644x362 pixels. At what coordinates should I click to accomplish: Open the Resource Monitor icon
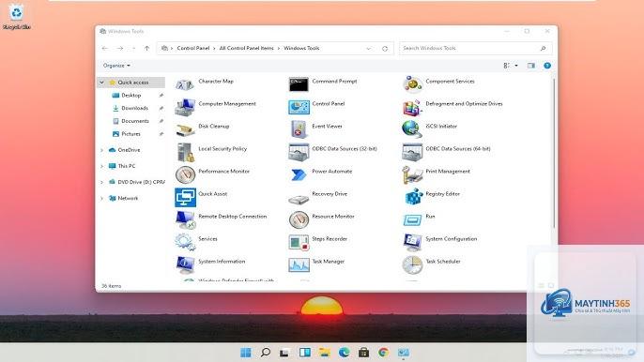299,220
